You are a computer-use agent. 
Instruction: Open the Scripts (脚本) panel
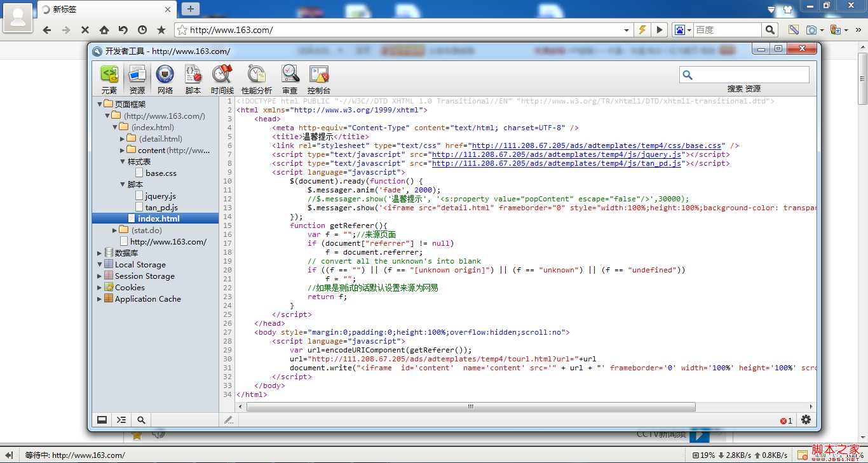[193, 80]
